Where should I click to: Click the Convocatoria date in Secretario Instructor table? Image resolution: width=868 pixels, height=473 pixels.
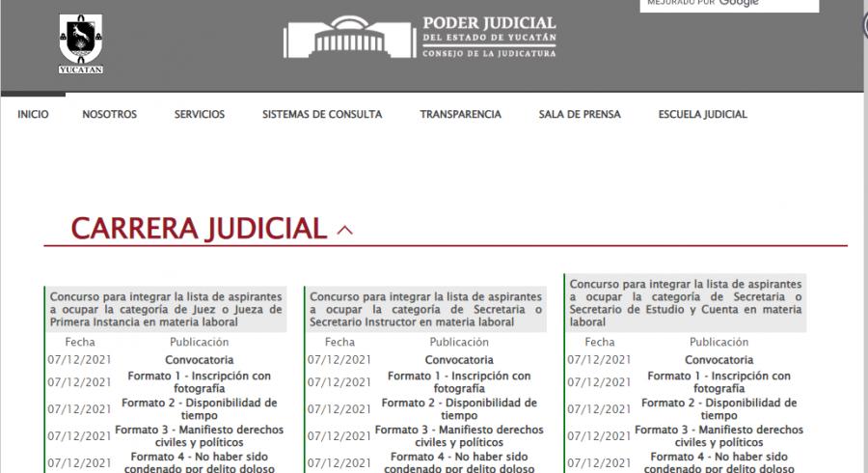coord(339,360)
